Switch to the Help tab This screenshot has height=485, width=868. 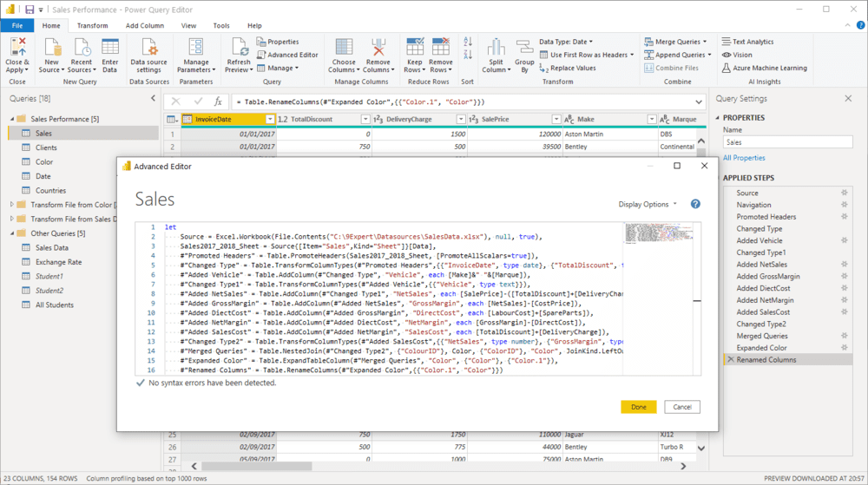(254, 25)
